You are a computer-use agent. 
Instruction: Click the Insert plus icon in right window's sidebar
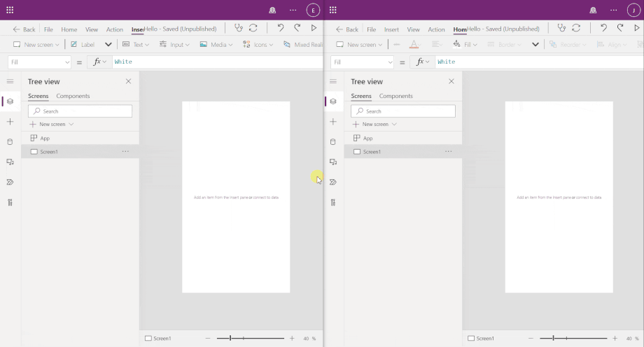[333, 122]
